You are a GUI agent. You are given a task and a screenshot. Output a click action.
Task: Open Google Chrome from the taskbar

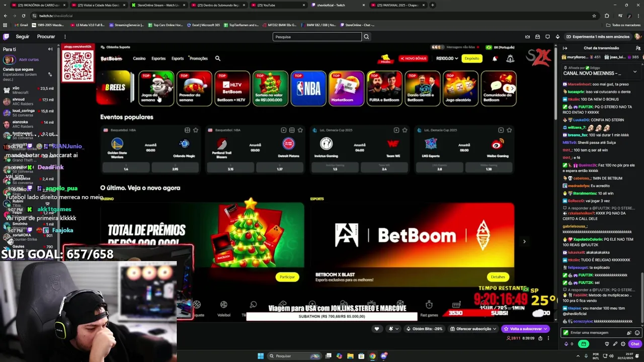(x=372, y=356)
